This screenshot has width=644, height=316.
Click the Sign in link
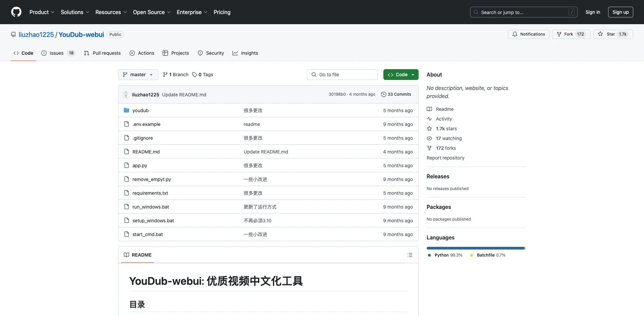tap(593, 12)
